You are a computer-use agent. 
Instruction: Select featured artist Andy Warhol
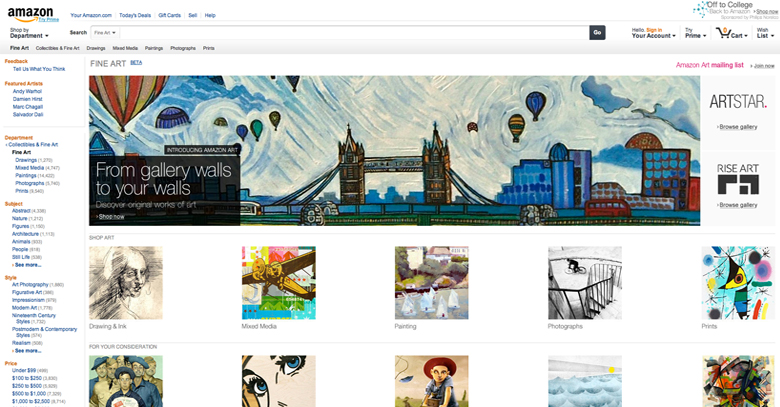[27, 92]
